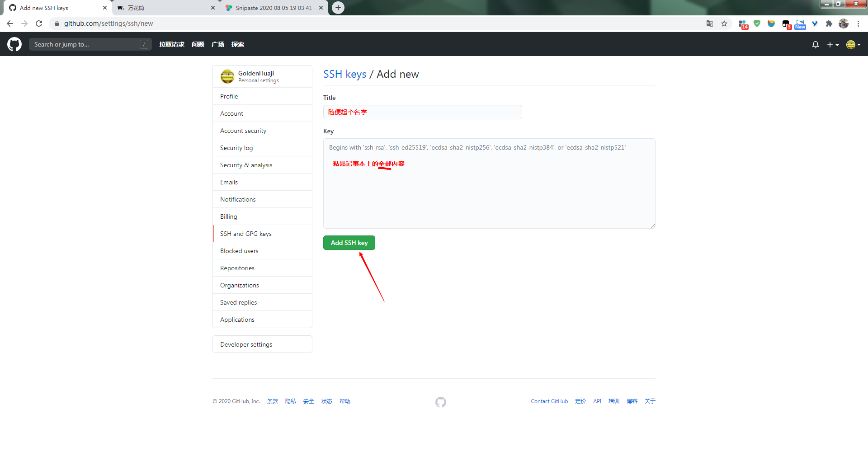The height and width of the screenshot is (470, 868).
Task: Go to Account security settings
Action: [262, 131]
